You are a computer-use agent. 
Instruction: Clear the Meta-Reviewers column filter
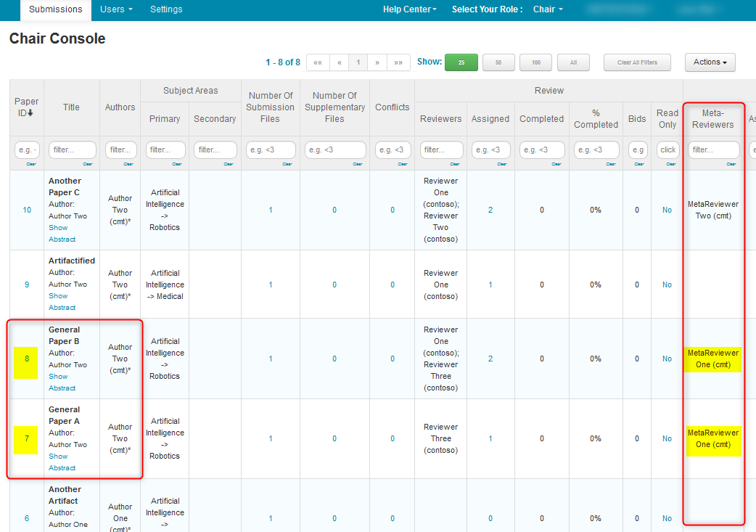click(731, 164)
